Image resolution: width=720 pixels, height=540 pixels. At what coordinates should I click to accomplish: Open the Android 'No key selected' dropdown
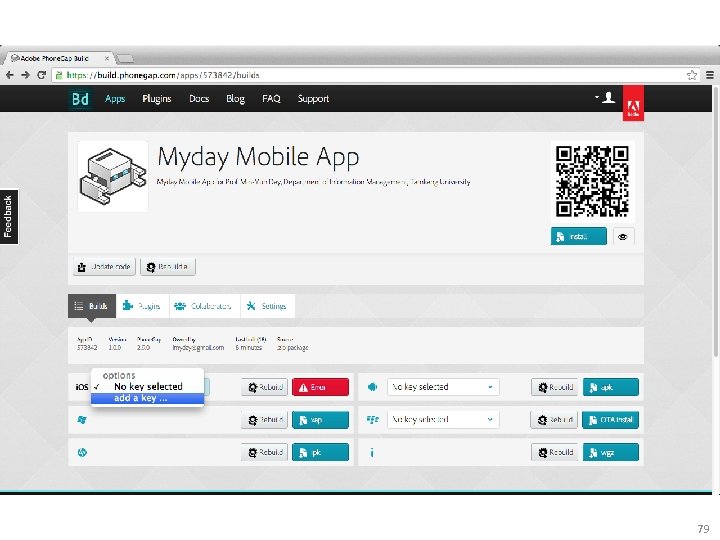point(443,387)
